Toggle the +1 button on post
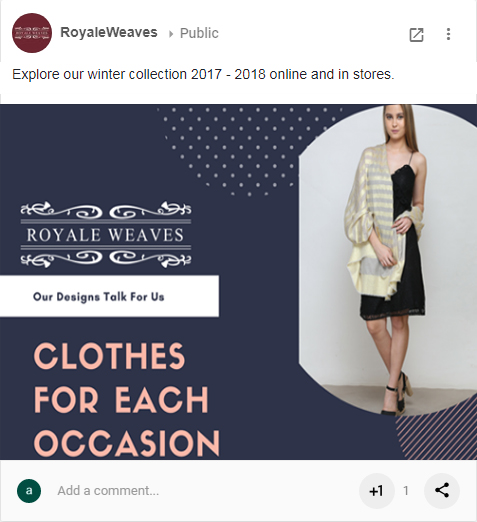 click(x=377, y=491)
